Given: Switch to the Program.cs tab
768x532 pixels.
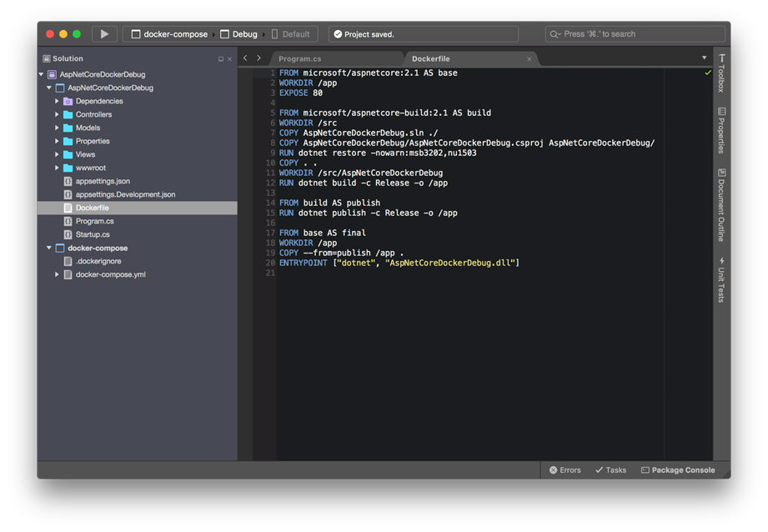Looking at the screenshot, I should tap(299, 58).
